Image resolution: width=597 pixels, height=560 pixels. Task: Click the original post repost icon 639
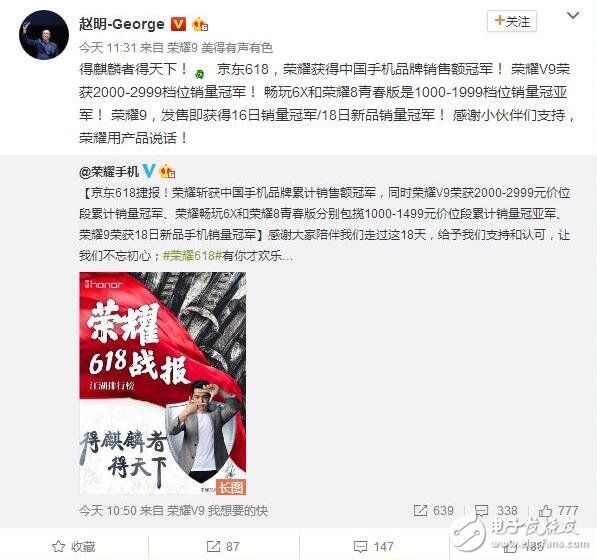pos(434,511)
